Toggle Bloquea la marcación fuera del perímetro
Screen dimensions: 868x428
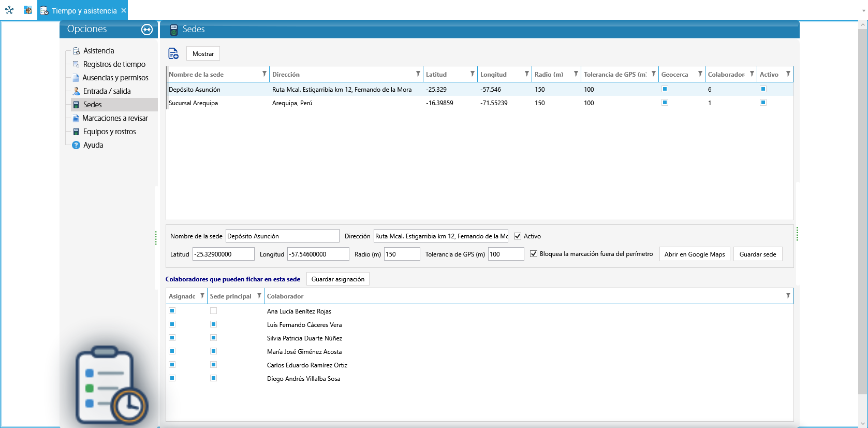click(534, 254)
